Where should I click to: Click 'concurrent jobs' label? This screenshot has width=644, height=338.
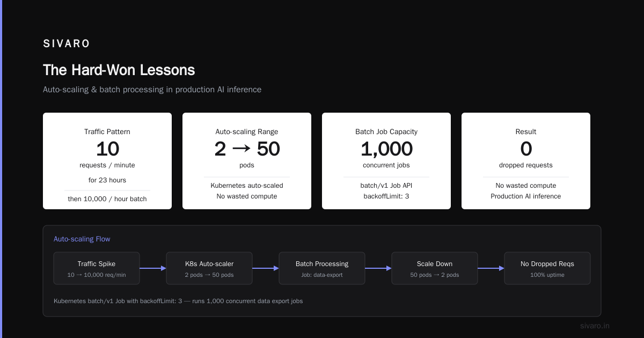[386, 165]
